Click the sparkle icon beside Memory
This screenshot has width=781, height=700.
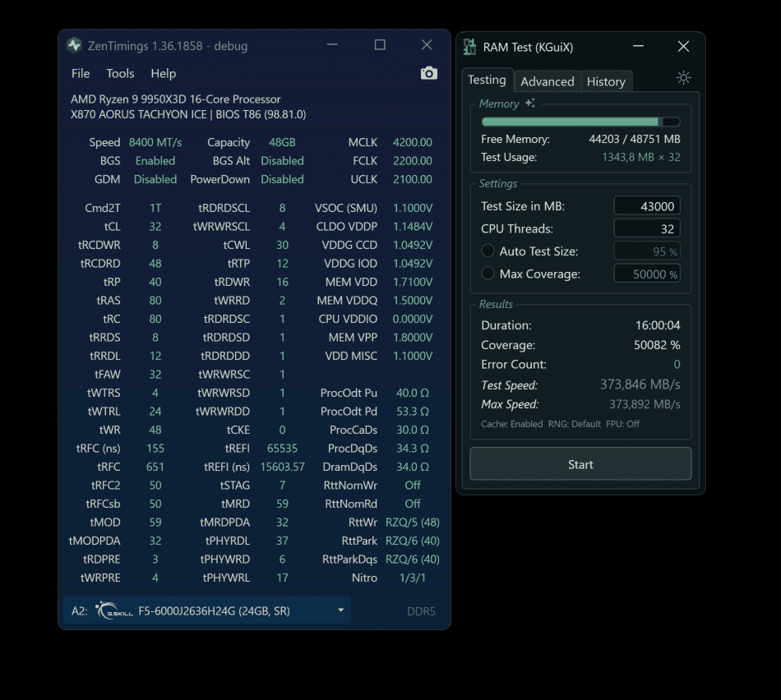pyautogui.click(x=530, y=103)
